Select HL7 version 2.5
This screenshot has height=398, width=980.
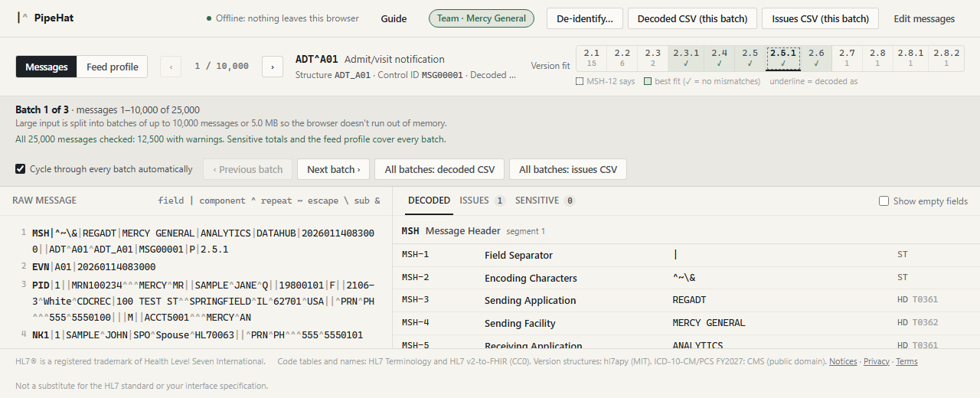click(750, 58)
